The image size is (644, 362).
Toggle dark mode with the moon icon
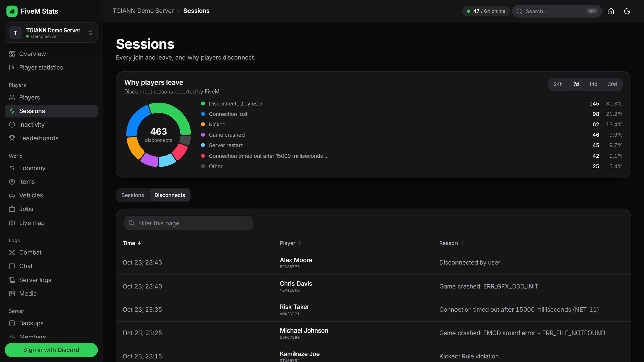coord(627,11)
